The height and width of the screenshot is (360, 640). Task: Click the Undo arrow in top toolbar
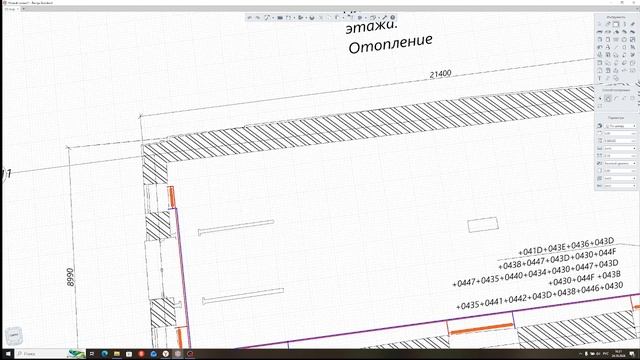[250, 18]
